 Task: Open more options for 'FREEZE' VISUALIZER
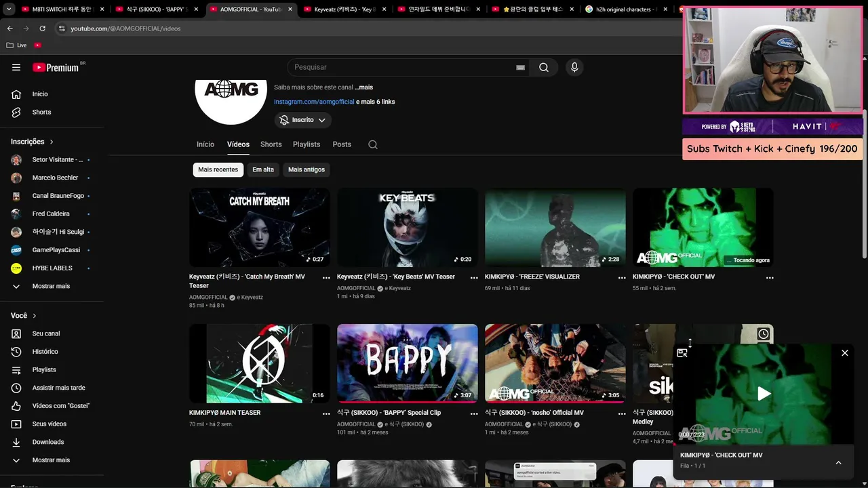pyautogui.click(x=622, y=277)
